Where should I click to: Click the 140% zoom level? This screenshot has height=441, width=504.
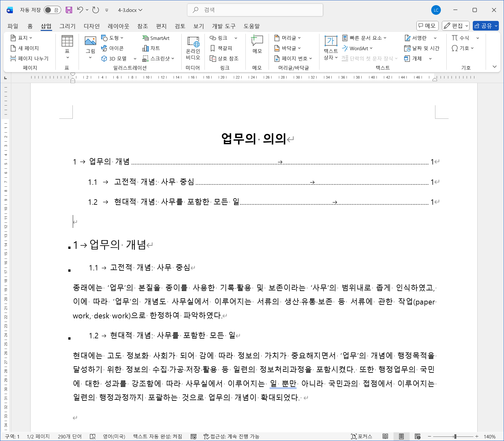pyautogui.click(x=490, y=436)
